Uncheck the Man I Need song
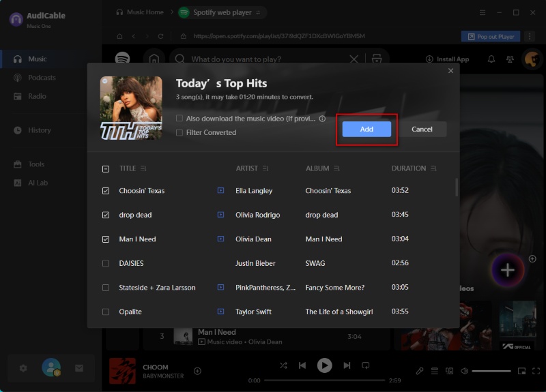This screenshot has width=546, height=392. 106,239
